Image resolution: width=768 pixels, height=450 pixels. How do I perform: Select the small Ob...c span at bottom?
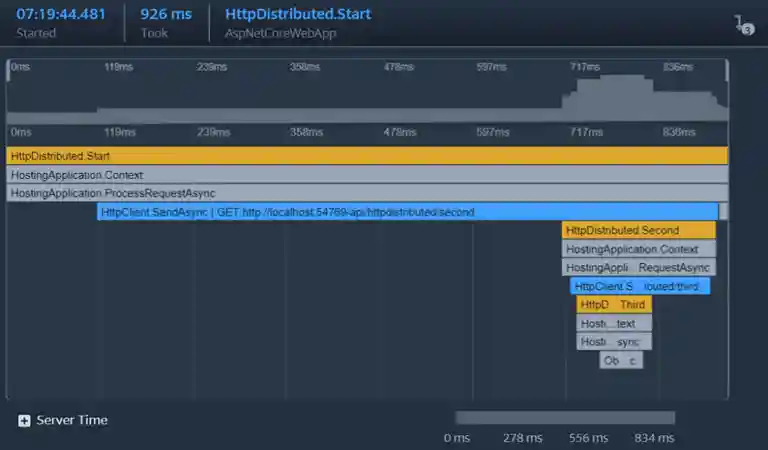(x=620, y=361)
